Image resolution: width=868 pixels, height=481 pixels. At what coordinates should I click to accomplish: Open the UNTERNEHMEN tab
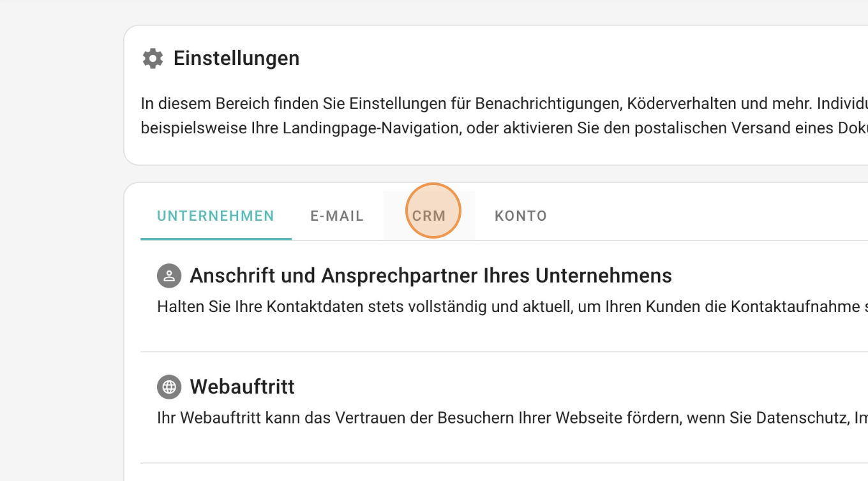(216, 216)
